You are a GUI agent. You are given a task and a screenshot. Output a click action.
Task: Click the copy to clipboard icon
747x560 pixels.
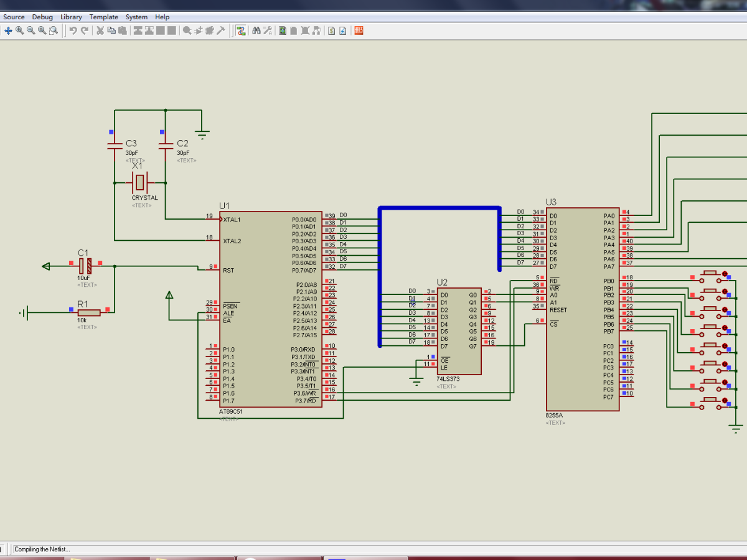tap(111, 30)
